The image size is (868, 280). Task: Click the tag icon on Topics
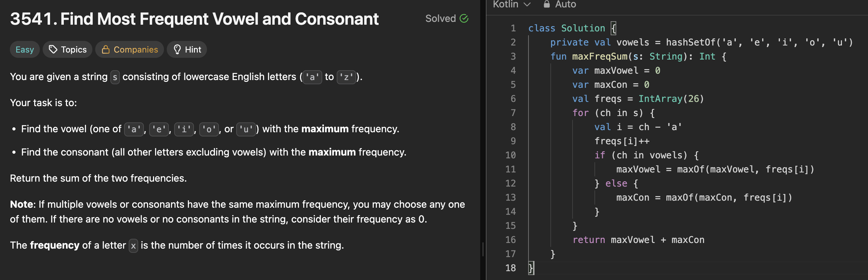pyautogui.click(x=53, y=49)
